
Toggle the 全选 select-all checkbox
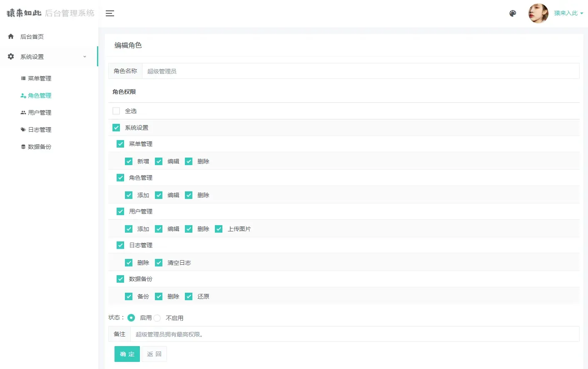116,110
